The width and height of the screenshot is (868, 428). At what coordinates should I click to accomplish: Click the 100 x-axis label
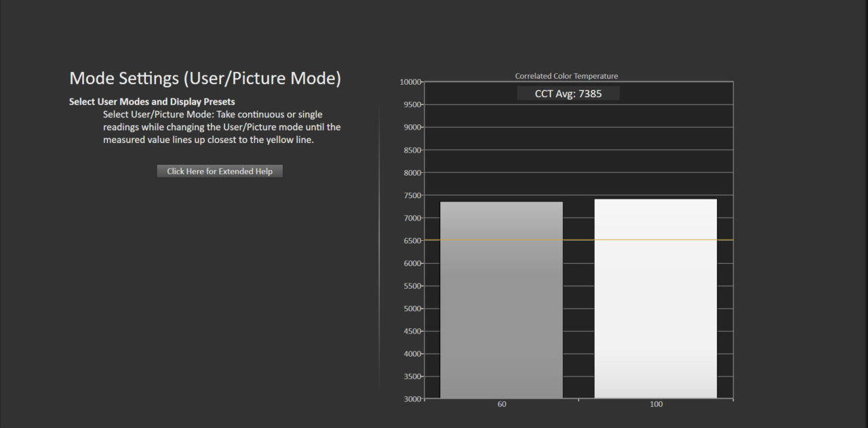(x=656, y=405)
